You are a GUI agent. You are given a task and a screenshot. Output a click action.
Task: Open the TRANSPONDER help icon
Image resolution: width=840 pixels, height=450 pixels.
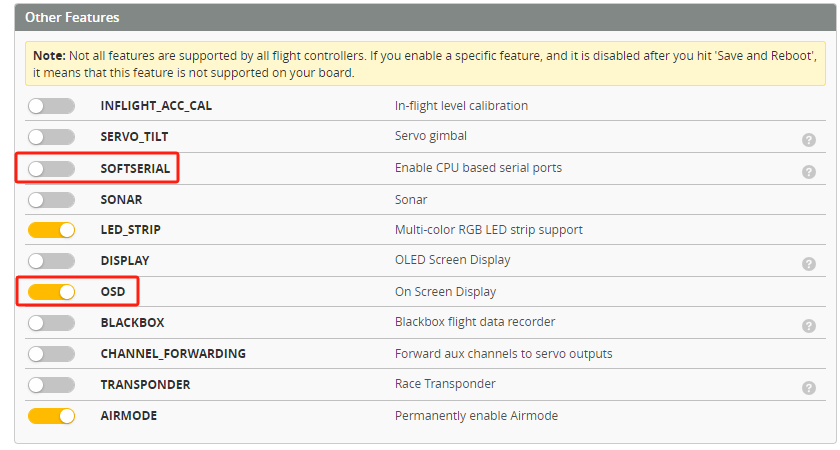809,387
